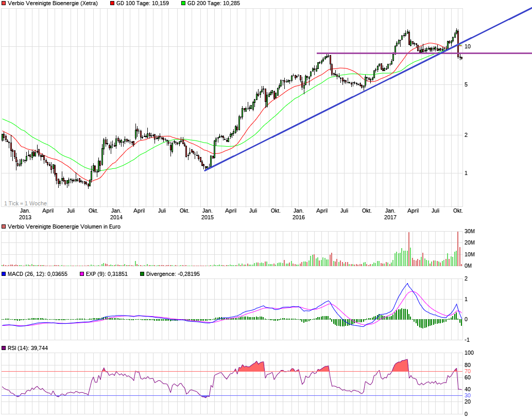Click the green GD 200 Tage legend swatch

point(183,4)
